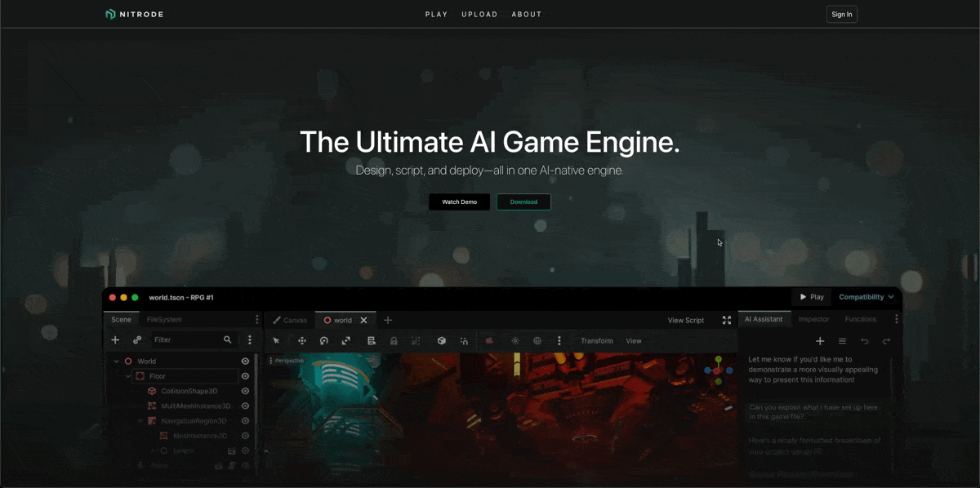Click the Nitrode logo
980x488 pixels.
(135, 14)
